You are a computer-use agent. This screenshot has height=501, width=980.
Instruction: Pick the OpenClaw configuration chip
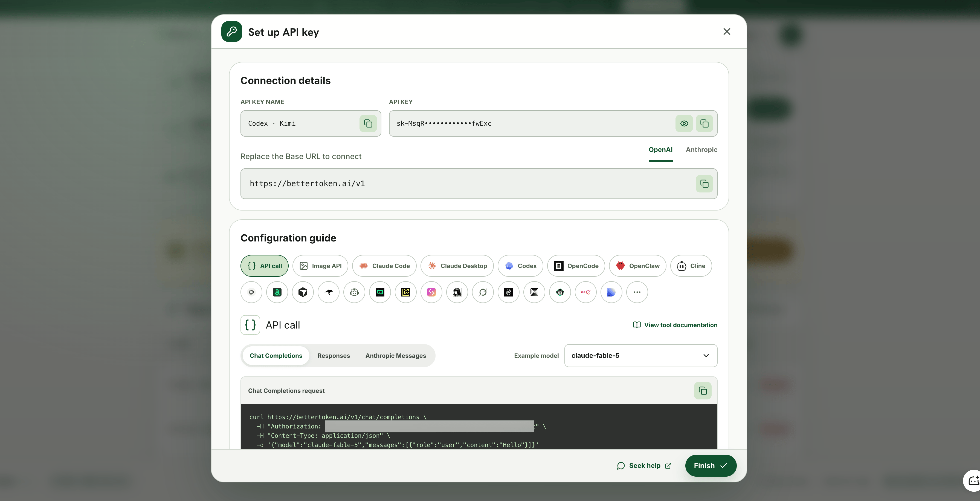(x=638, y=266)
